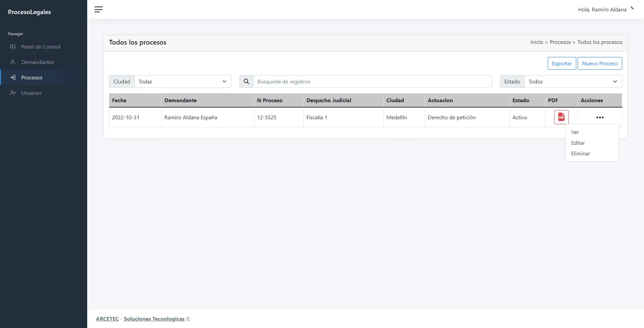Click the Inicio breadcrumb link
This screenshot has height=328, width=644.
pos(536,42)
